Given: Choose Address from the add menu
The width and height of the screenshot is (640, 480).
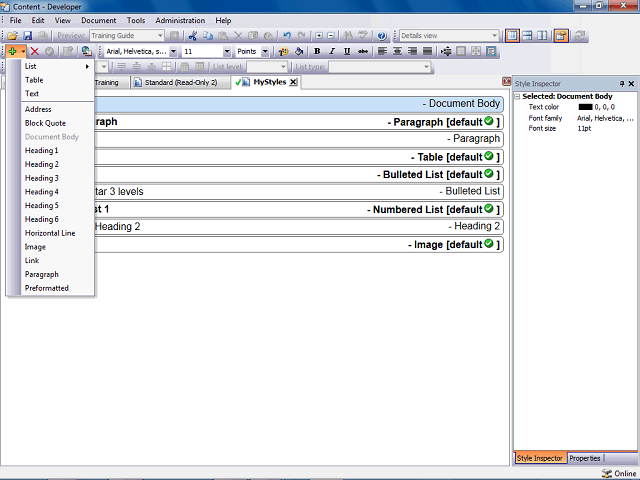Looking at the screenshot, I should (x=58, y=109).
